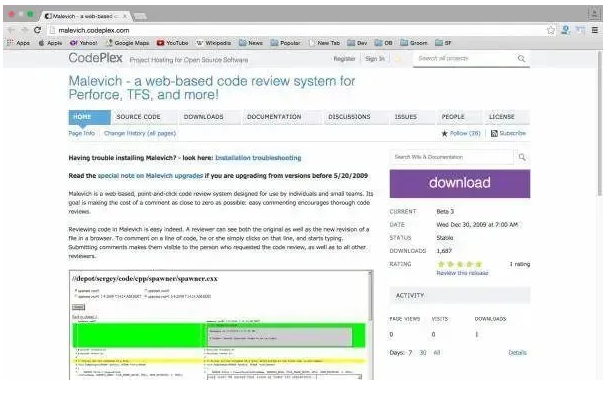Open the Installation troubleshooting link
Viewport: 609px width, 398px height.
pyautogui.click(x=258, y=158)
